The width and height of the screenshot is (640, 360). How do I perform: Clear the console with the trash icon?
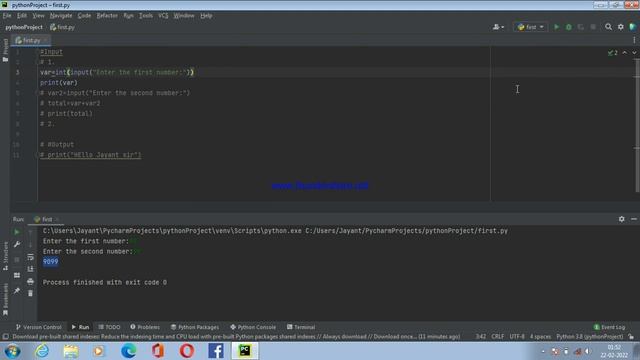coord(31,293)
